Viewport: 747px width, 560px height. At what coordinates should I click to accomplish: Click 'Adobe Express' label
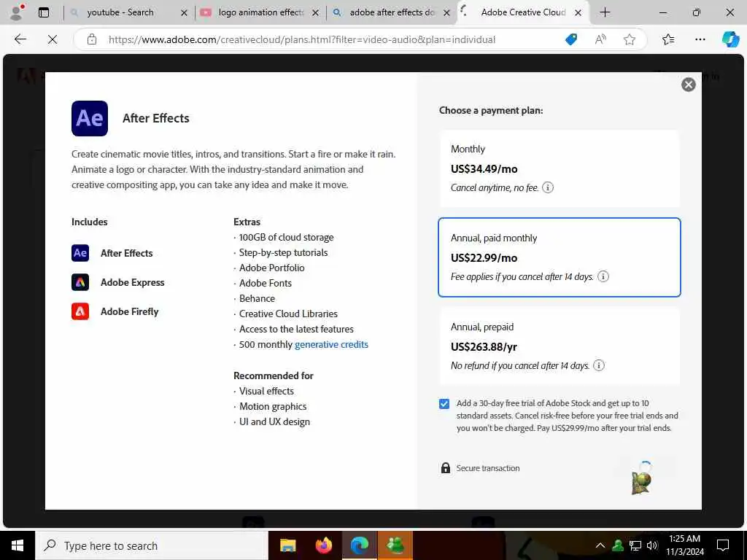pos(133,282)
